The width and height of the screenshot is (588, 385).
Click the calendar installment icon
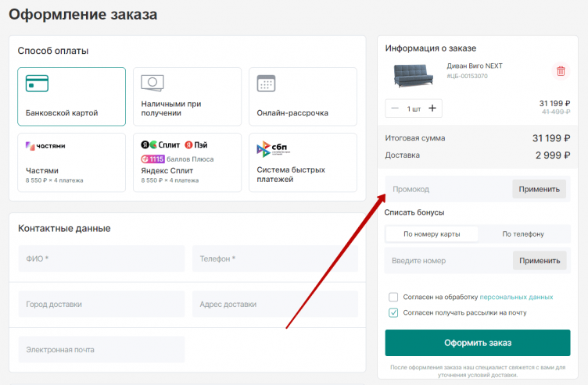pyautogui.click(x=267, y=83)
